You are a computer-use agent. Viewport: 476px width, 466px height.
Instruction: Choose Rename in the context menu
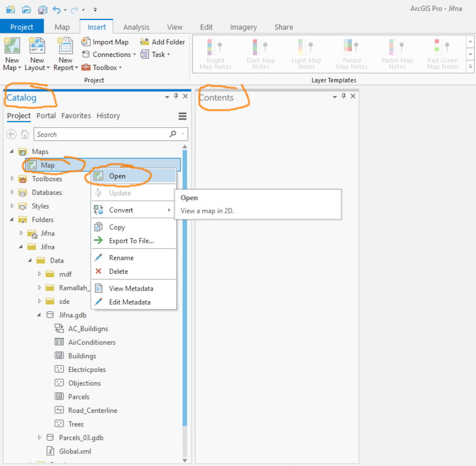point(134,258)
